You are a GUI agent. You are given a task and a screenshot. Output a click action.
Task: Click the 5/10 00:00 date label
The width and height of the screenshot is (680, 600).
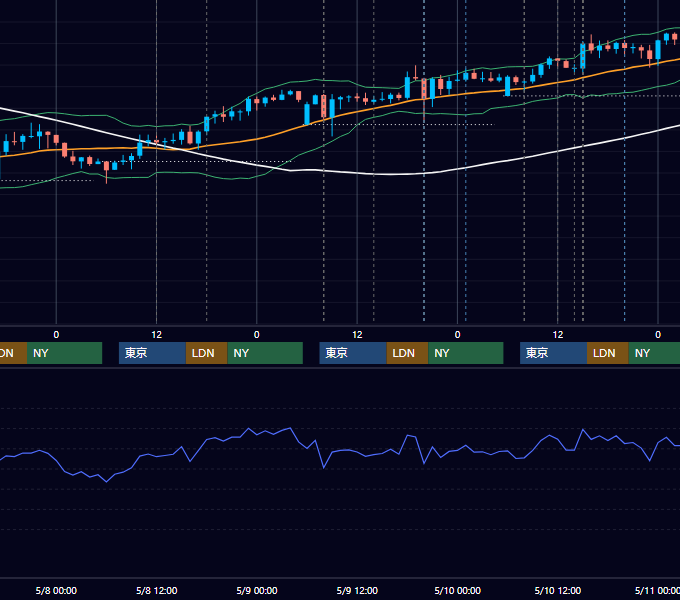458,590
